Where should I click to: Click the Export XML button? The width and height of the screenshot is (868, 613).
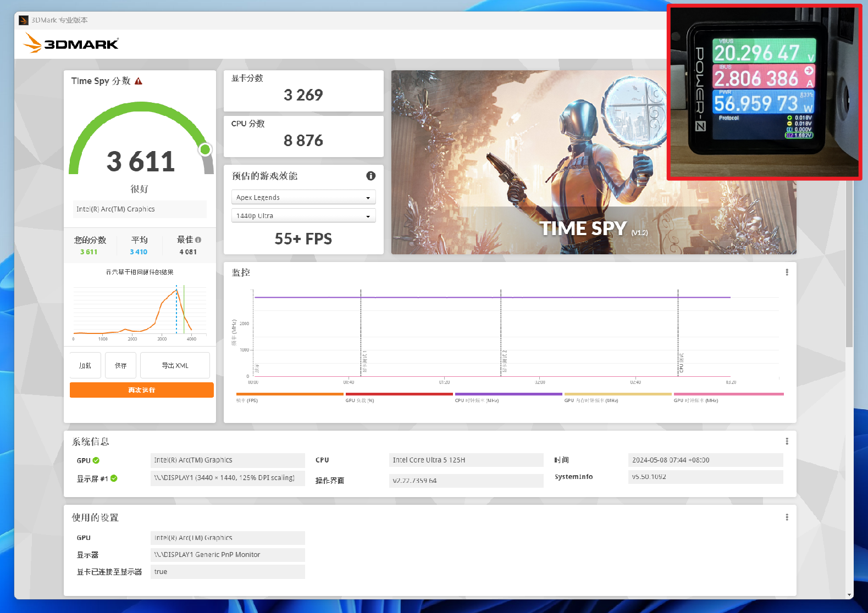(x=175, y=365)
